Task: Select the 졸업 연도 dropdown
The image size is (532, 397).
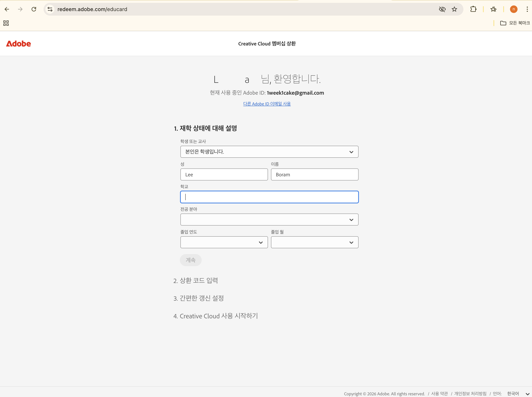Action: 224,242
